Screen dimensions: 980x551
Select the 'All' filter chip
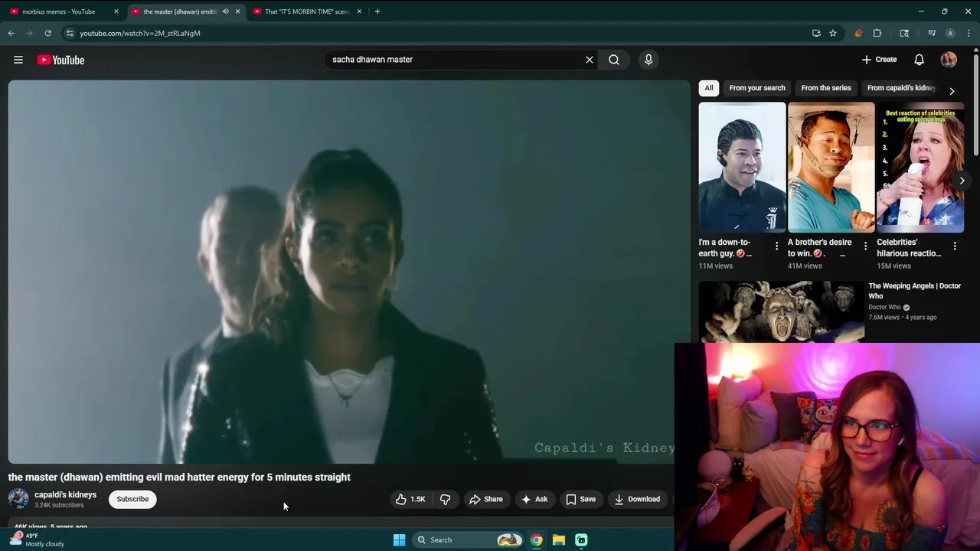(x=709, y=88)
